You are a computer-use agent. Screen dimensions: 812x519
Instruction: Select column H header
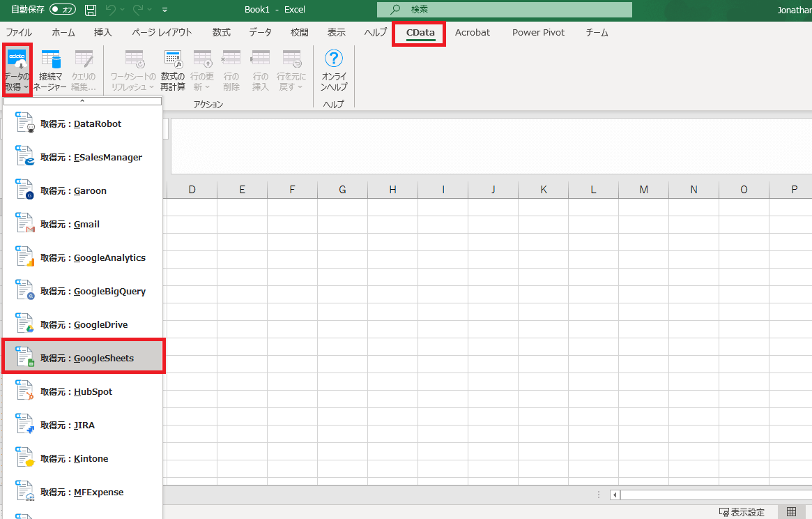click(392, 190)
